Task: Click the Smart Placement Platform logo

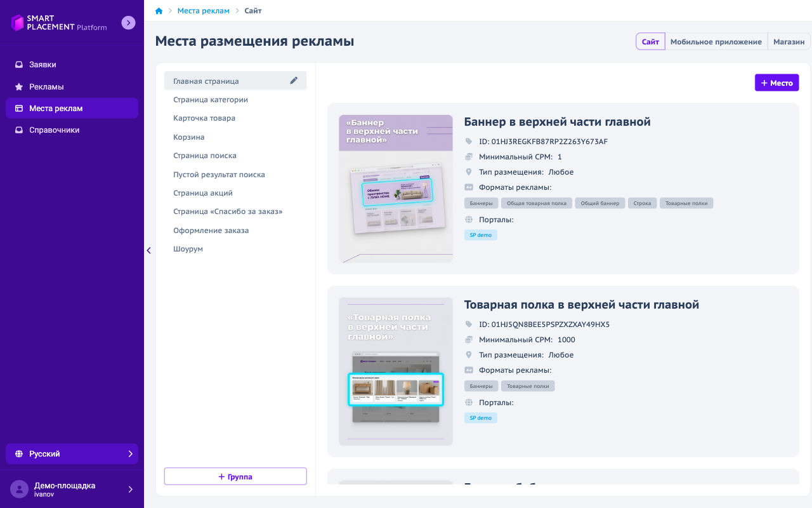Action: [59, 23]
